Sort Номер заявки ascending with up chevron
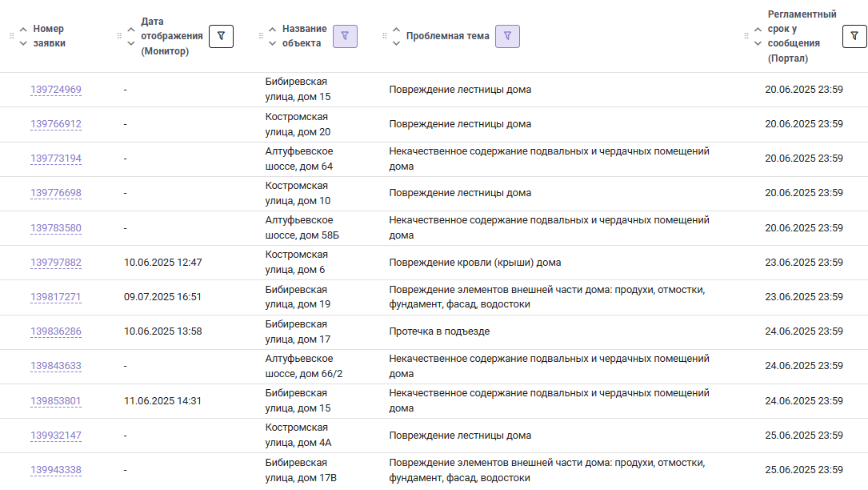Screen dimensions: 868x490 tap(23, 30)
